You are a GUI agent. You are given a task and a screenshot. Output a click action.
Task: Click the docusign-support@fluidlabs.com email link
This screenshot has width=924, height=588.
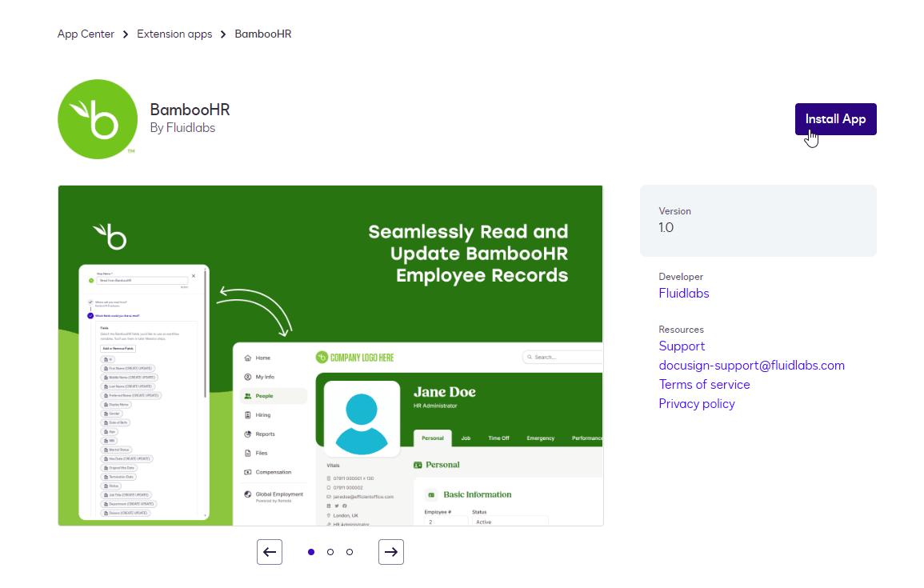pos(751,366)
